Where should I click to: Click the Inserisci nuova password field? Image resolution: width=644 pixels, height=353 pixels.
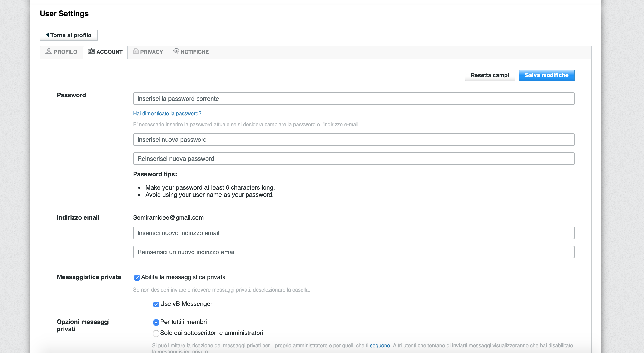click(x=354, y=140)
